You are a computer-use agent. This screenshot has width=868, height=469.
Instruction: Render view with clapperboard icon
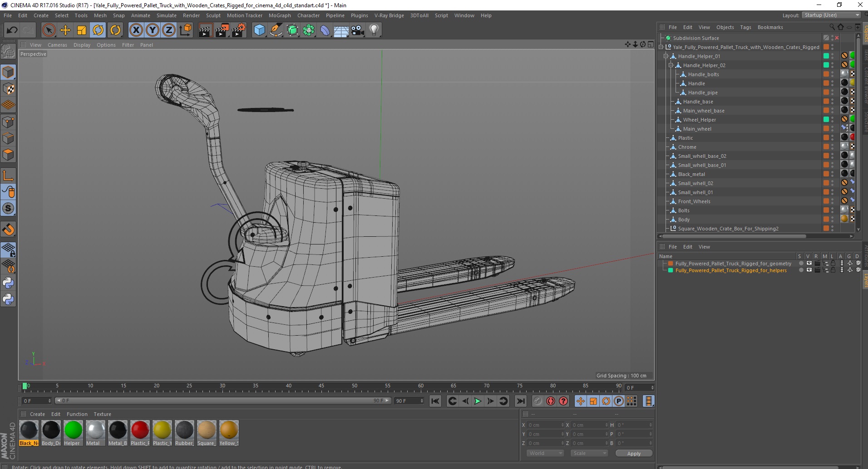coord(205,30)
